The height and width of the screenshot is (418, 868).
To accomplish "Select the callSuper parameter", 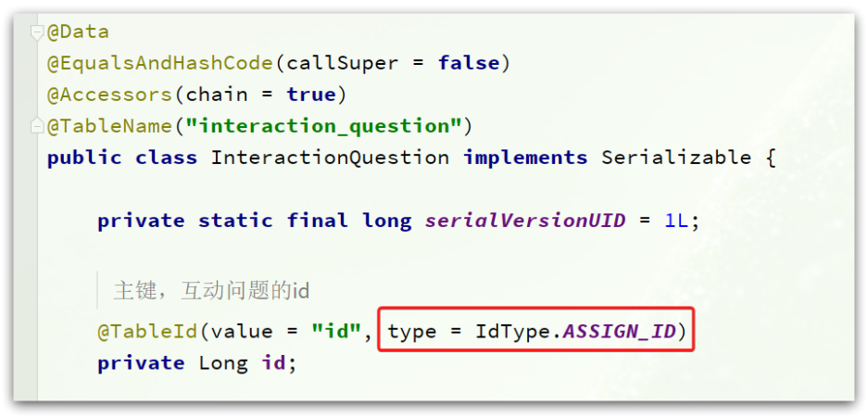I will pyautogui.click(x=343, y=63).
